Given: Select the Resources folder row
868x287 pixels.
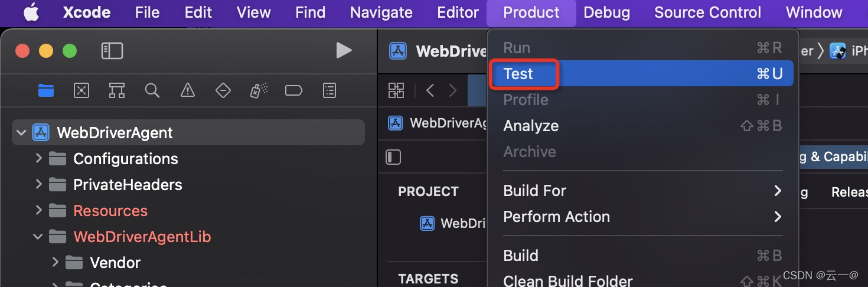Looking at the screenshot, I should [x=188, y=210].
